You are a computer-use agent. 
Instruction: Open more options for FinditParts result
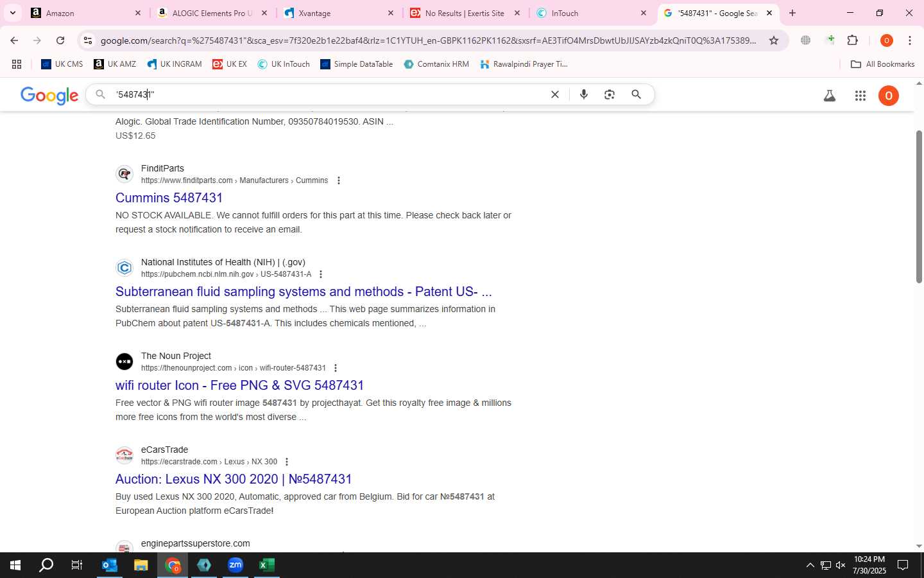[x=339, y=180]
